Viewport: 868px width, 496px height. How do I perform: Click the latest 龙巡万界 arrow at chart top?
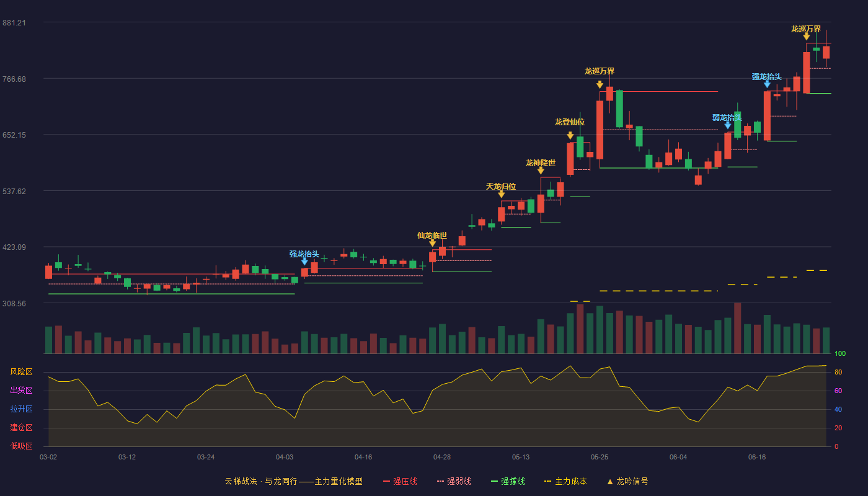click(x=806, y=37)
